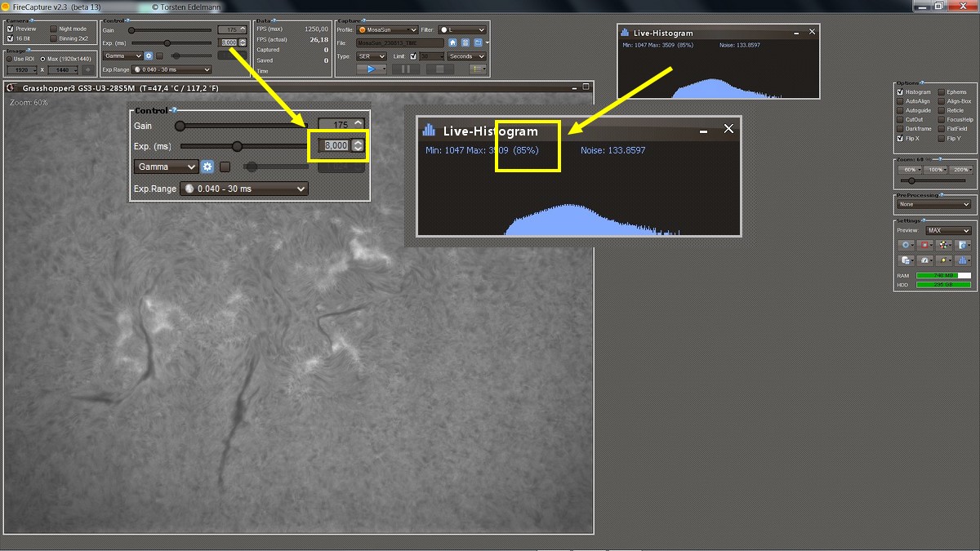Open the document info settings icon
Image resolution: width=980 pixels, height=551 pixels.
point(962,244)
